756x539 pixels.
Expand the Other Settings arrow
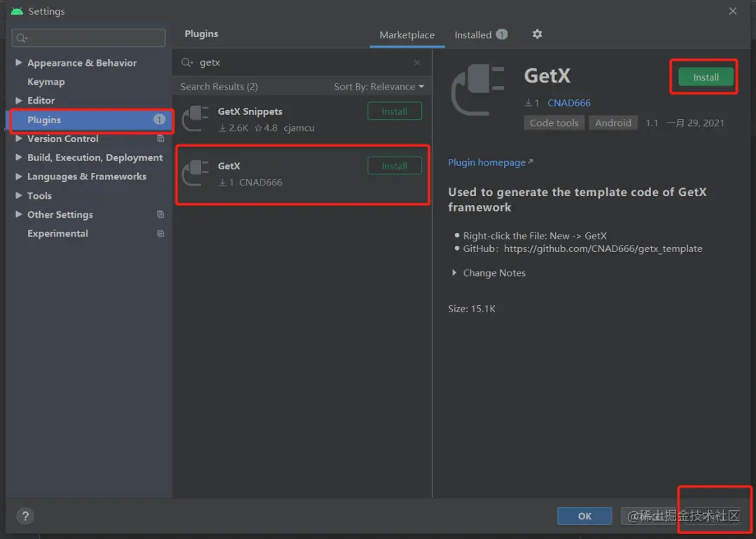point(18,214)
